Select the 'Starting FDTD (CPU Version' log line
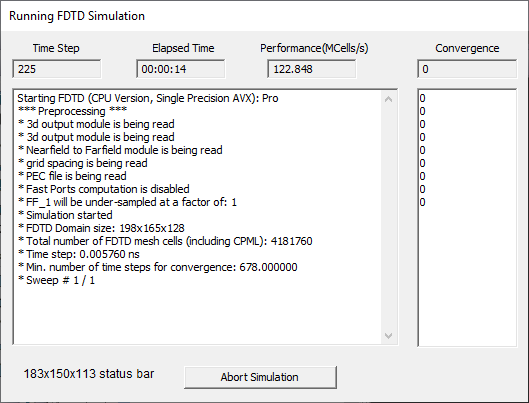Viewport: 529px width, 403px height. pos(148,98)
